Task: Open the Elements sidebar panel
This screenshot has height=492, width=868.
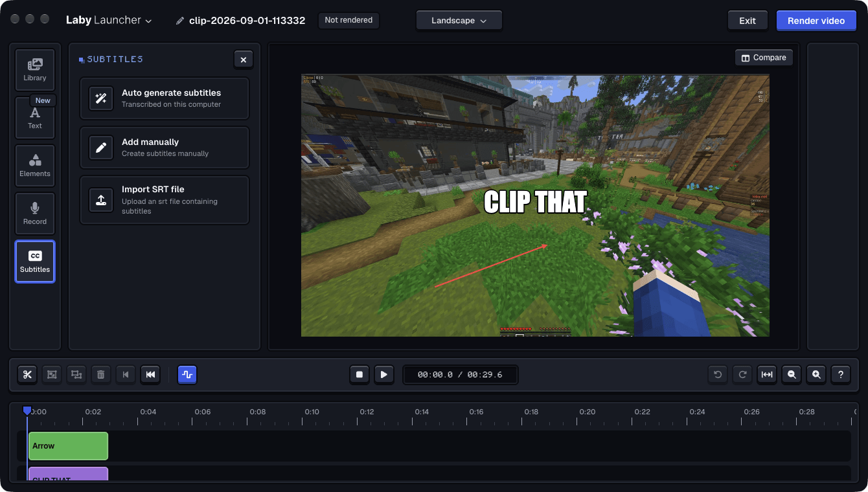Action: point(35,166)
